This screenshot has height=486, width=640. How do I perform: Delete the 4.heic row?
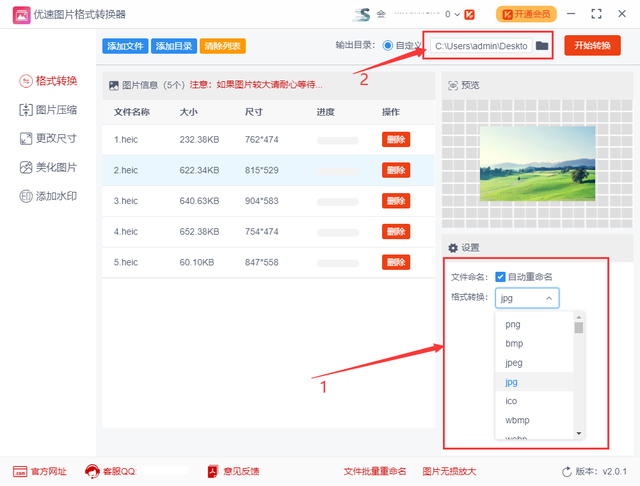tap(396, 231)
